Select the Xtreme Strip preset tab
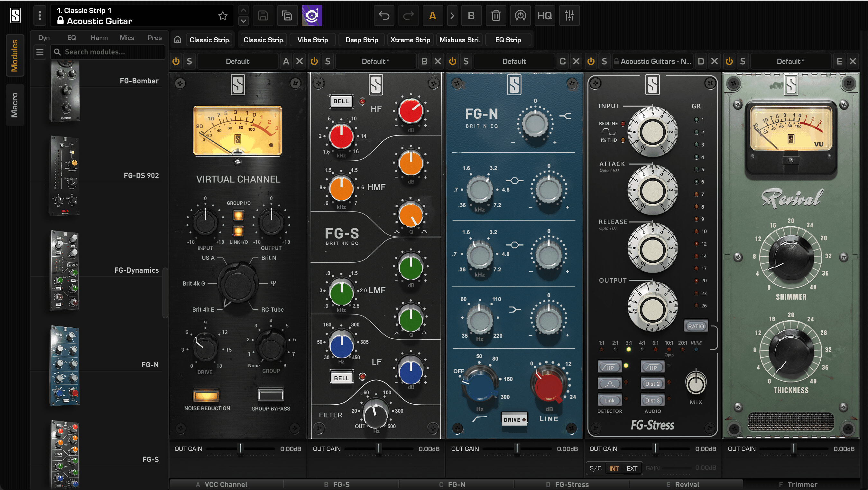868x490 pixels. pos(410,40)
